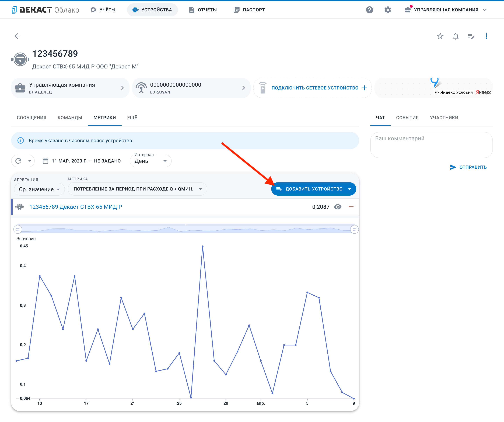Click the plus icon to connect network device
The image size is (504, 422).
tap(364, 88)
